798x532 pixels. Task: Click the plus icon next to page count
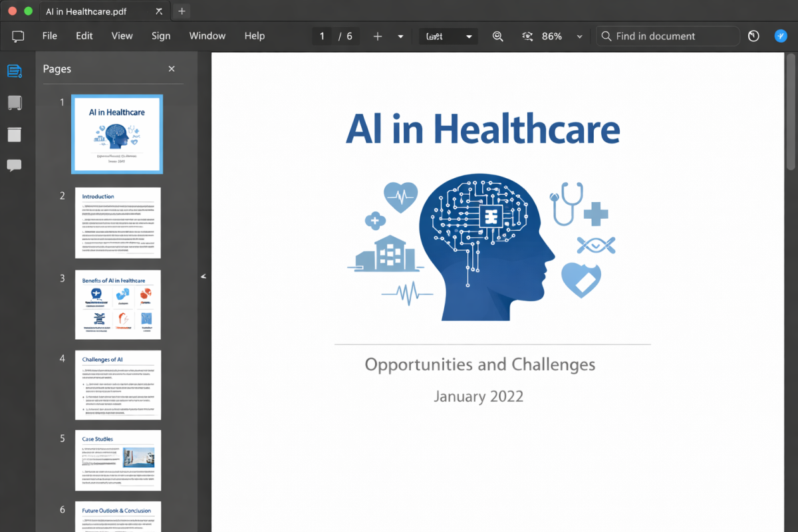[378, 37]
